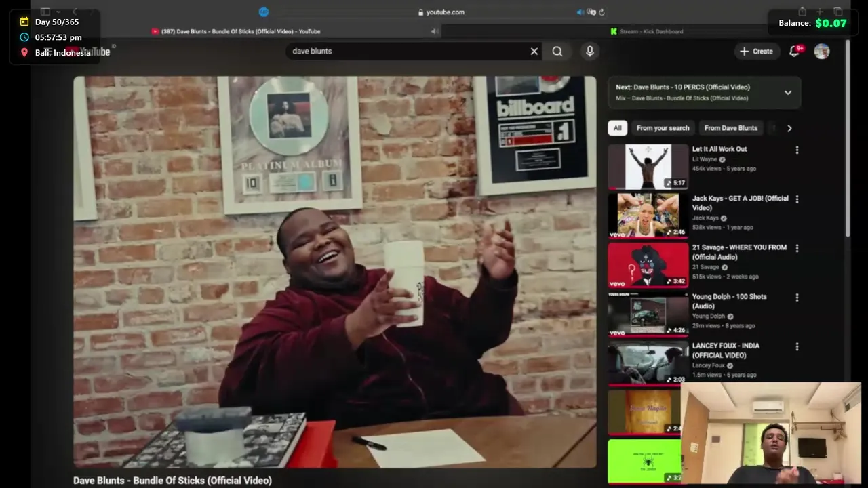
Task: Show the tab overview icon
Action: 837,12
